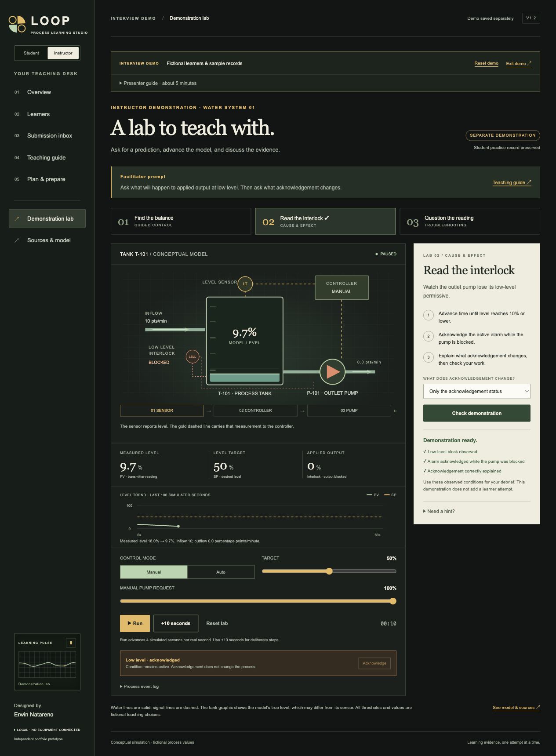Click the LOOP logo icon

click(x=17, y=24)
